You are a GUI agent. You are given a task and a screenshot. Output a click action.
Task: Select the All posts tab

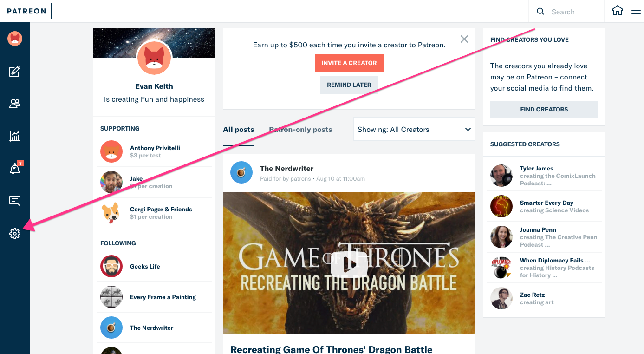click(238, 130)
